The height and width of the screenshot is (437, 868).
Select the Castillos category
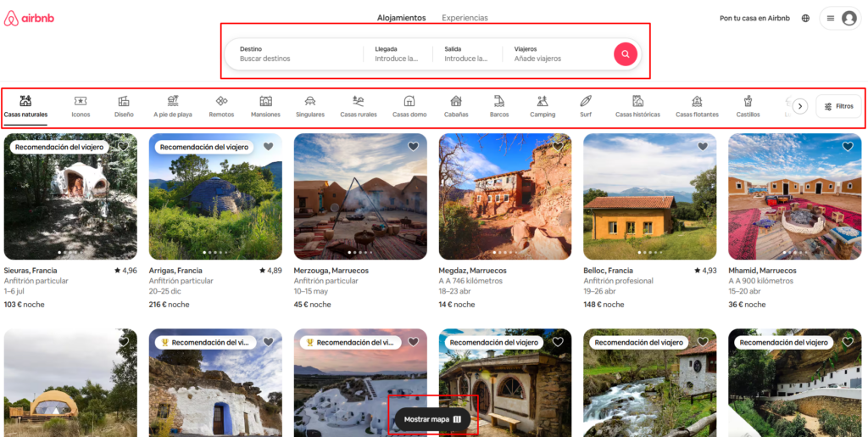[748, 106]
